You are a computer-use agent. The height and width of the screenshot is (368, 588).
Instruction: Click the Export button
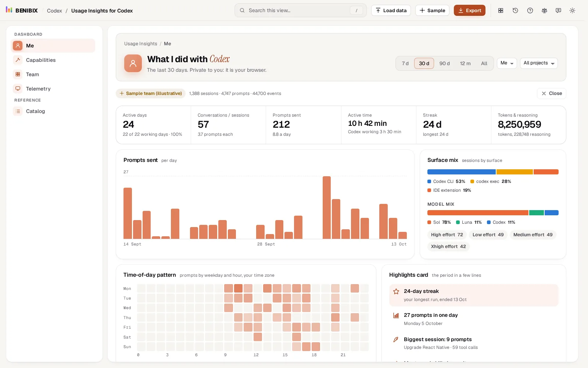pos(470,10)
